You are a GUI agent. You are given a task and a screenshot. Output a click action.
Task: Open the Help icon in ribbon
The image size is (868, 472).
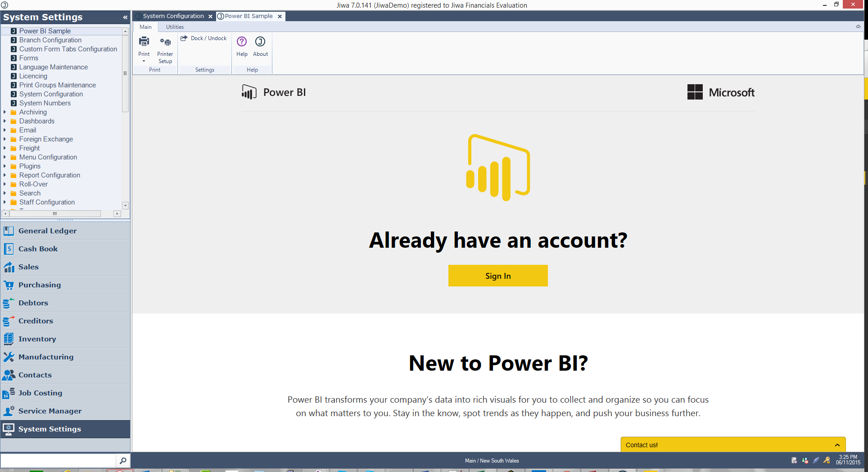click(x=242, y=42)
